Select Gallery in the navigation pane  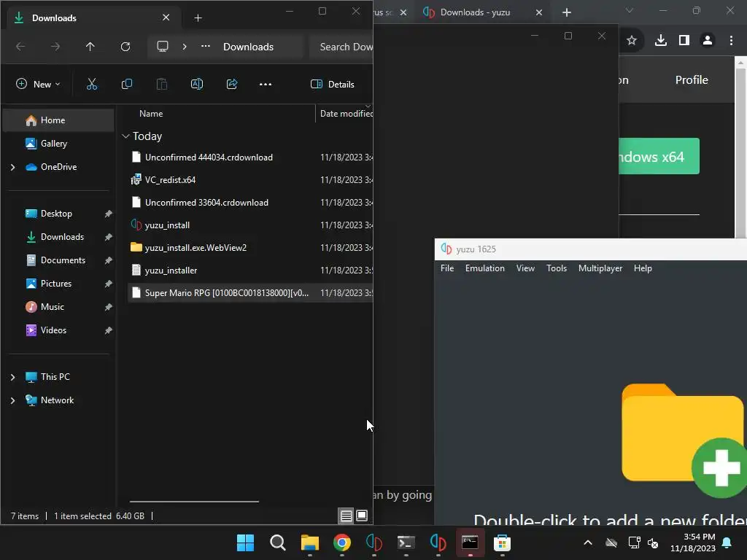point(58,144)
